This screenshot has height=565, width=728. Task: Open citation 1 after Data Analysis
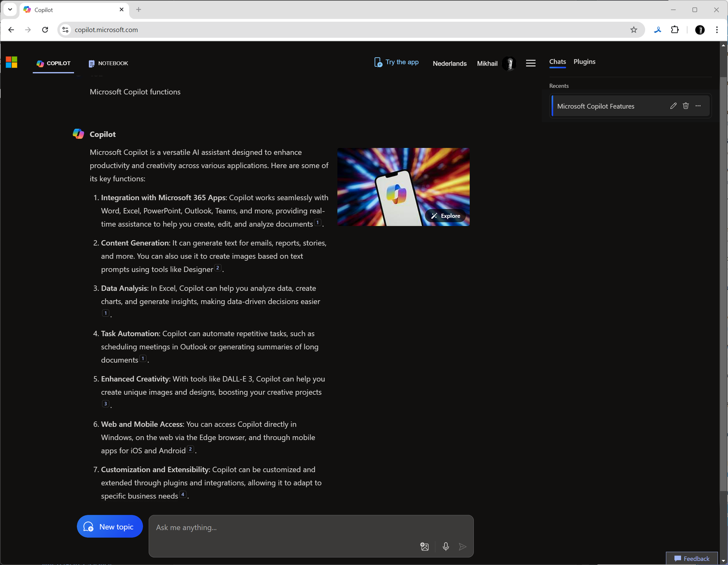tap(106, 313)
